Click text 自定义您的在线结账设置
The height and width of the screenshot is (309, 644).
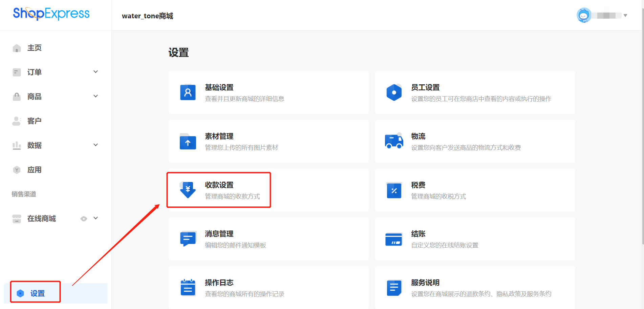pos(445,245)
